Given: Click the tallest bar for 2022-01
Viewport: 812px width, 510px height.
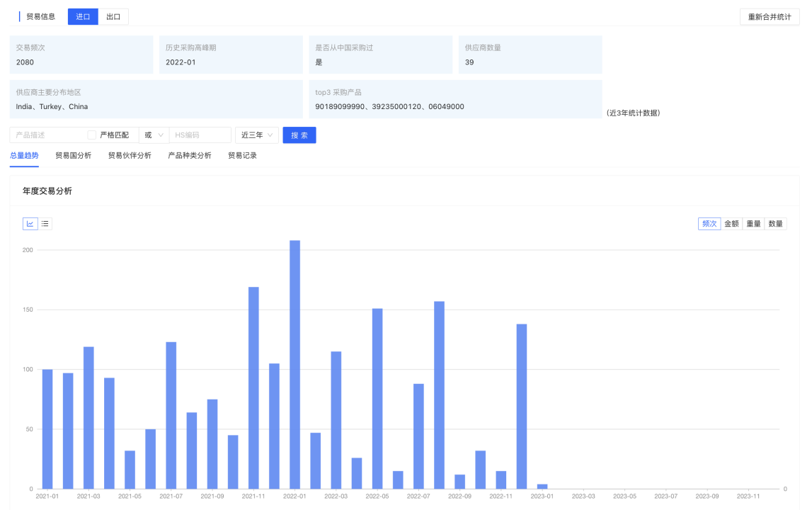Looking at the screenshot, I should click(295, 364).
